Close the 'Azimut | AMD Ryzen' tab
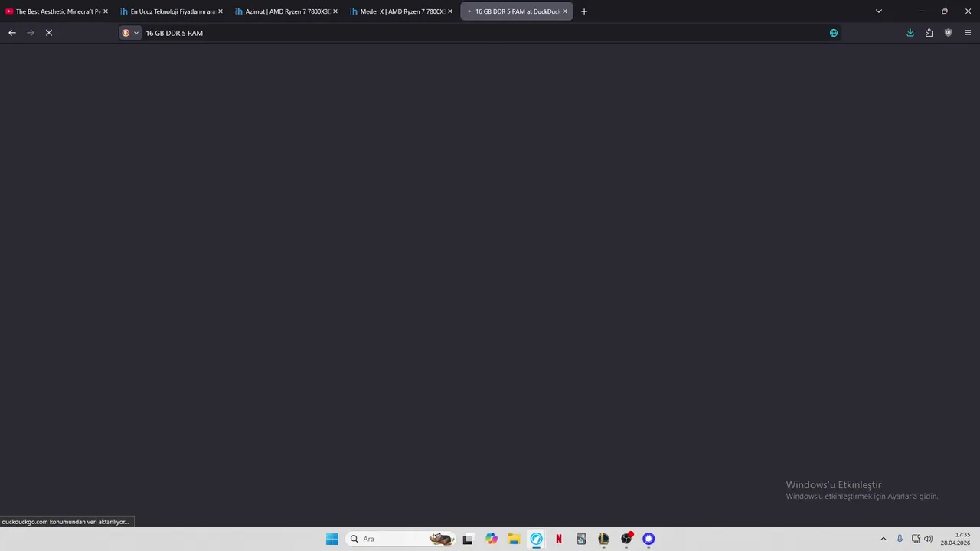The image size is (980, 551). pyautogui.click(x=335, y=11)
